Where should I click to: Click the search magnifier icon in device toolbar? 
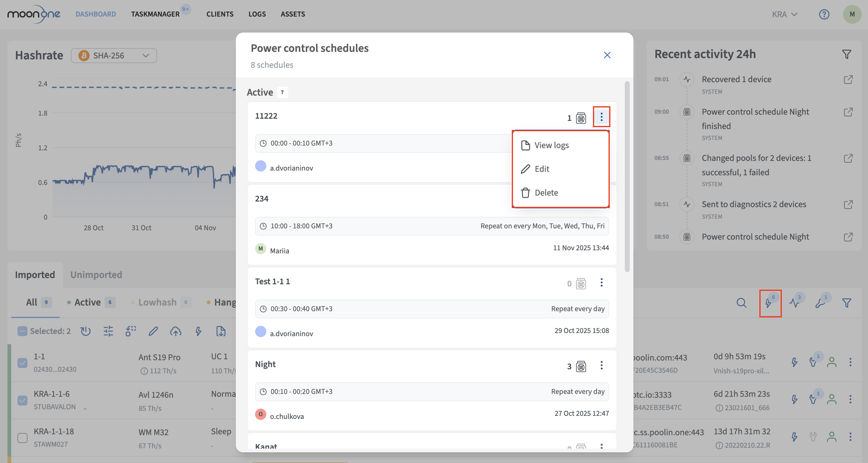(741, 303)
